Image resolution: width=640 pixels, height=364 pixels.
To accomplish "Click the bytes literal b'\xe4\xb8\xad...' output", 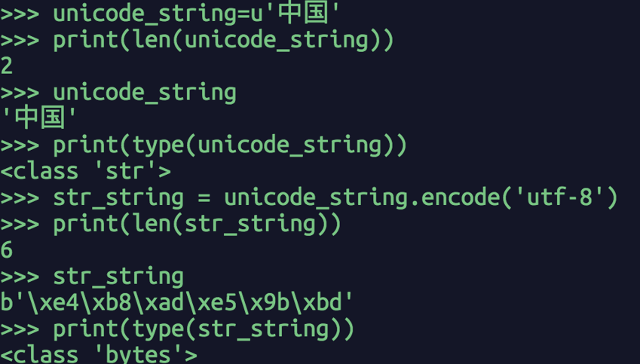I will [176, 302].
